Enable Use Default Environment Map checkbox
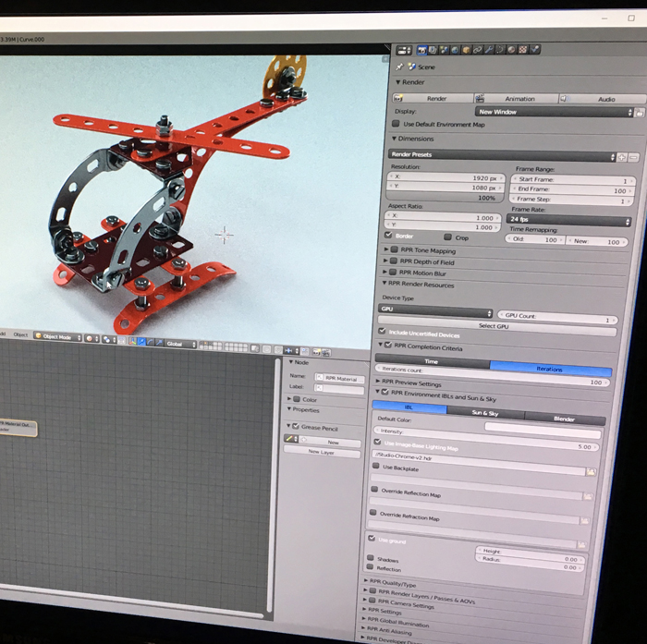 397,124
